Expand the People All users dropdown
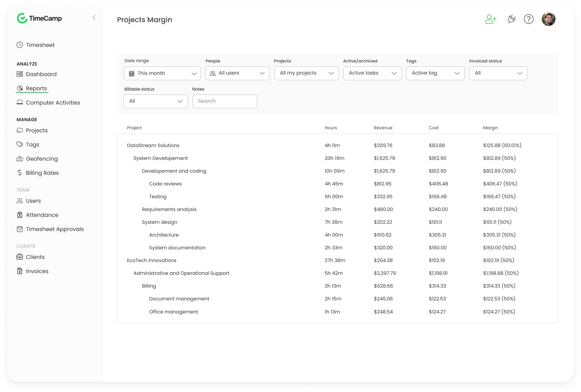The image size is (581, 392). (237, 73)
